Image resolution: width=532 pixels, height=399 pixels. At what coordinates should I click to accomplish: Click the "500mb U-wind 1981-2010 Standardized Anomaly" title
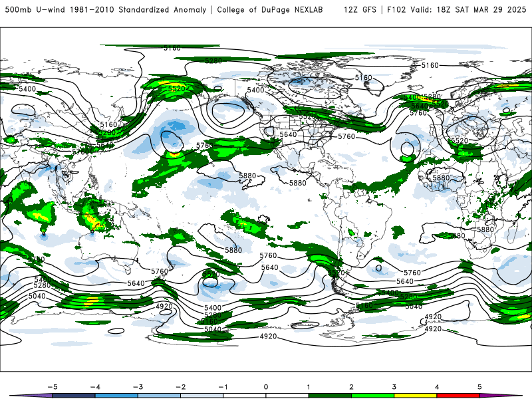pyautogui.click(x=106, y=9)
